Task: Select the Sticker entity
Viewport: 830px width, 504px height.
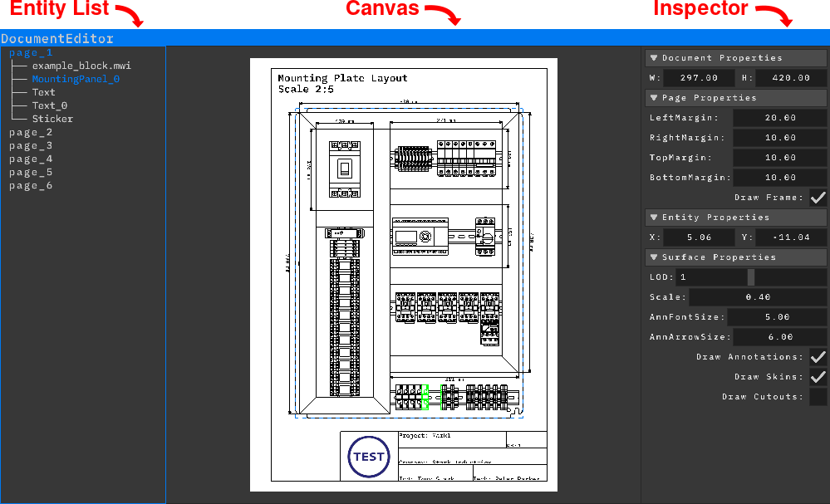Action: click(52, 119)
